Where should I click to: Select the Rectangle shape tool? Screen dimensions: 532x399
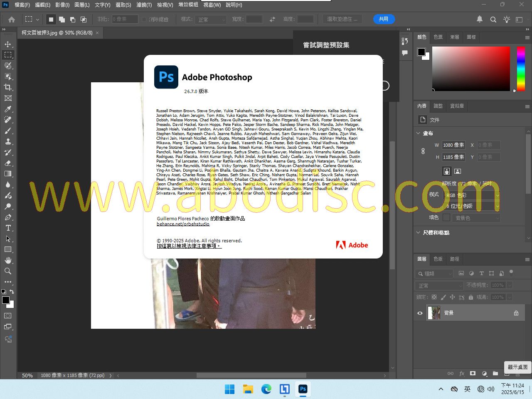(8, 249)
